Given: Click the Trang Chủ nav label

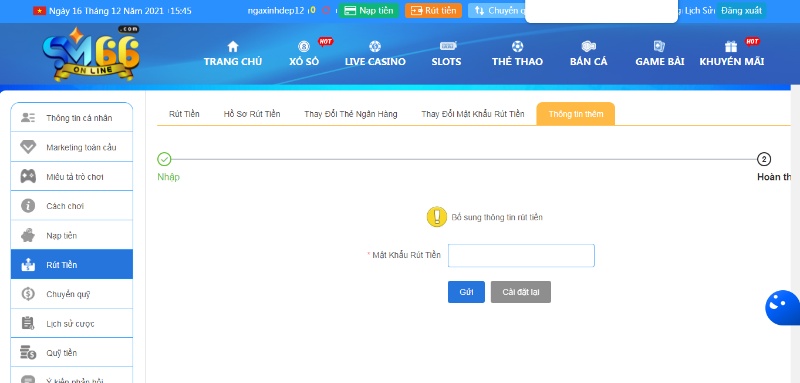Looking at the screenshot, I should click(233, 62).
